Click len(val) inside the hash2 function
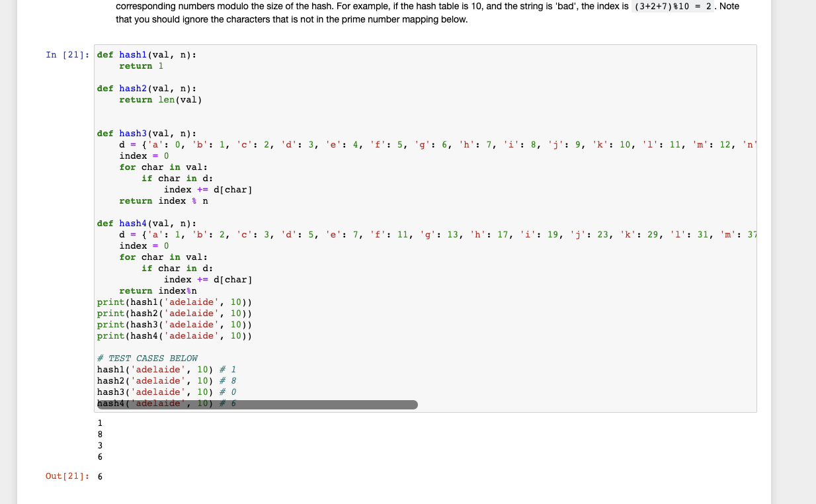816x504 pixels. [x=183, y=99]
